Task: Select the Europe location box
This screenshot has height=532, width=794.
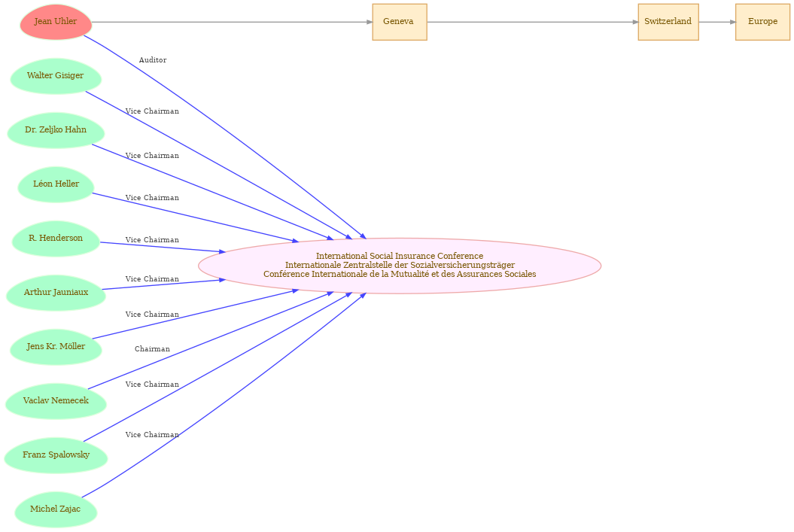Action: [x=762, y=22]
